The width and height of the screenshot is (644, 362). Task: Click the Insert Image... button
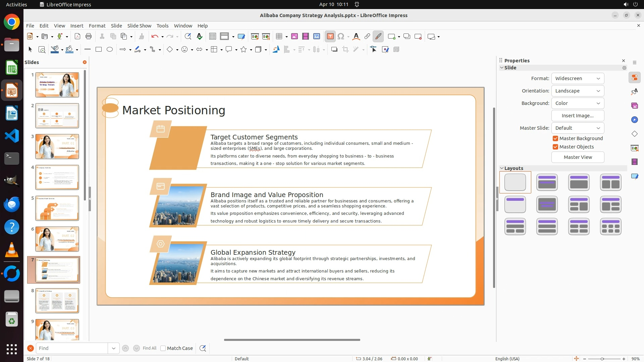[577, 116]
